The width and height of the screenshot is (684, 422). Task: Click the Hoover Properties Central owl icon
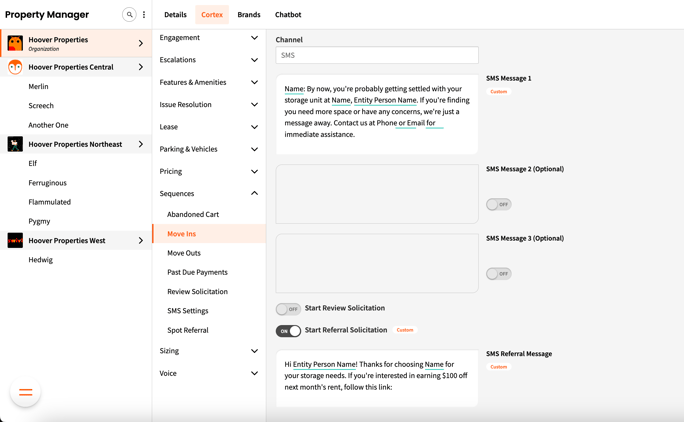click(15, 67)
